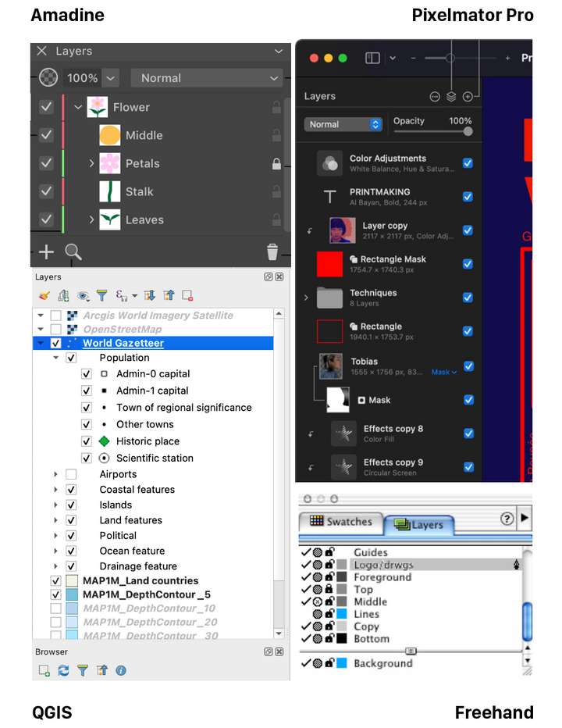
Task: Click the Pixelmator zoom slider handle
Action: (450, 58)
